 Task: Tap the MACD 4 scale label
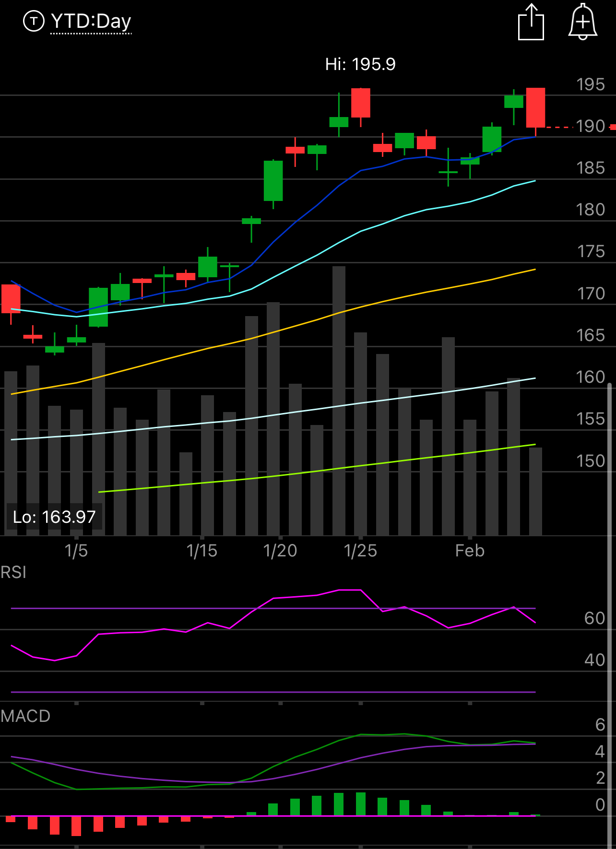[600, 751]
